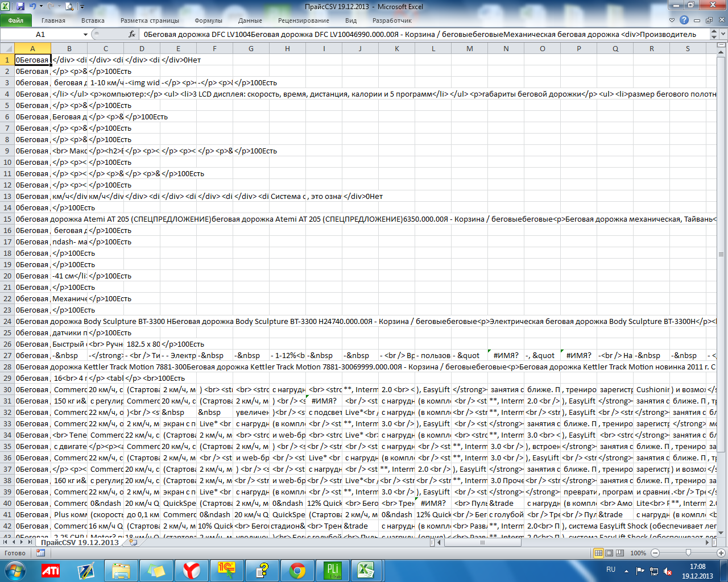Image resolution: width=728 pixels, height=582 pixels.
Task: Click the Excel icon in the taskbar
Action: tap(366, 569)
